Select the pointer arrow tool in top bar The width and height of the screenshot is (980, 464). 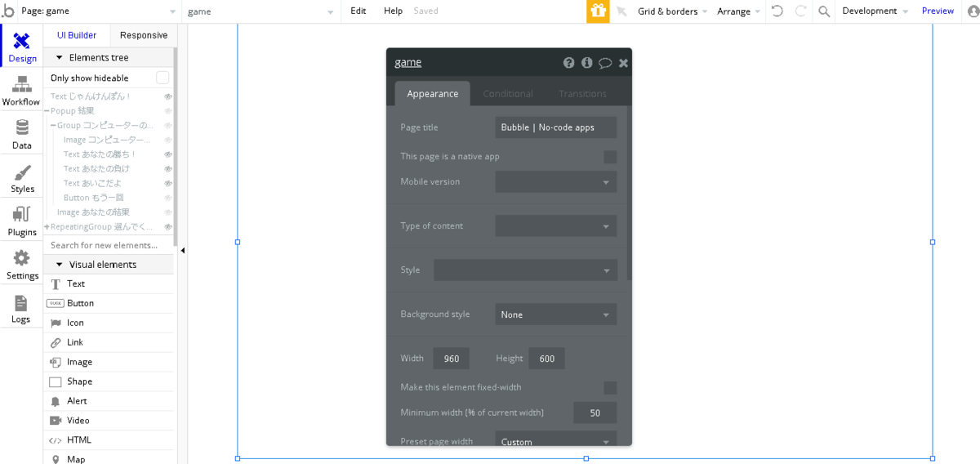[x=621, y=11]
